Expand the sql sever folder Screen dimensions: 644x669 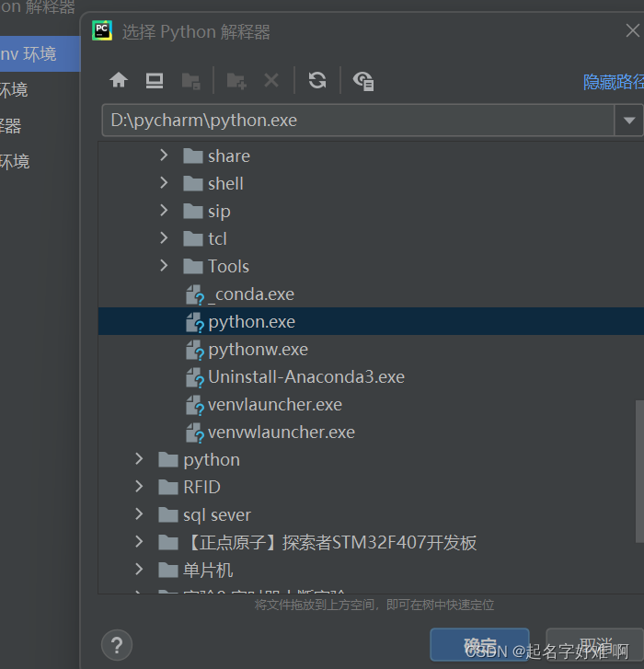point(139,513)
